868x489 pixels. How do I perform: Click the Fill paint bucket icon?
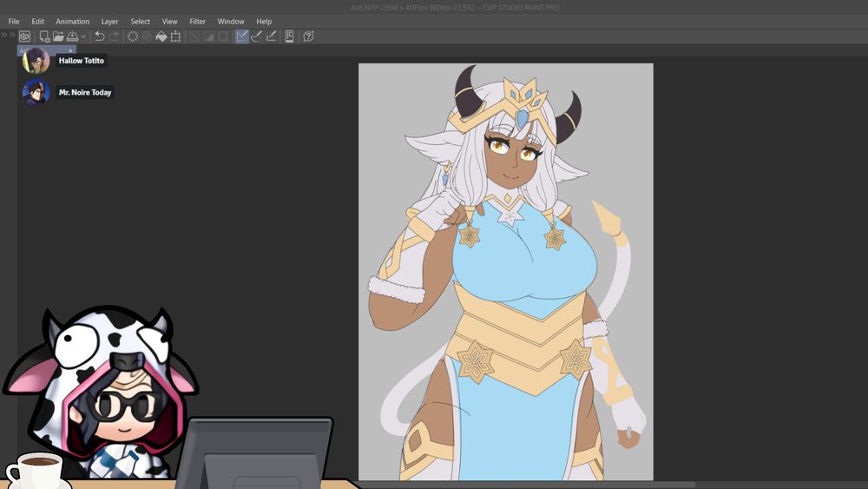(161, 36)
